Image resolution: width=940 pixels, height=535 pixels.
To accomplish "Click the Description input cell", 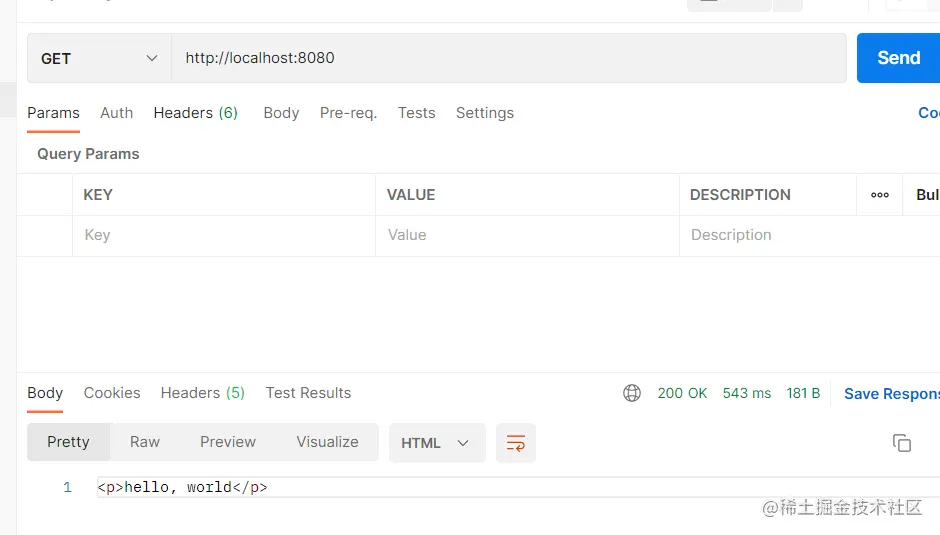I will point(809,235).
